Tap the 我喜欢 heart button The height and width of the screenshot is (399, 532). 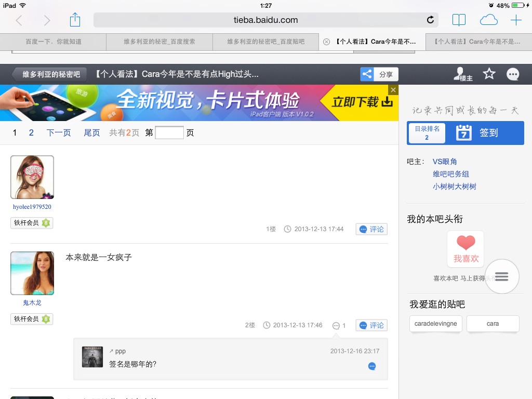click(x=465, y=249)
